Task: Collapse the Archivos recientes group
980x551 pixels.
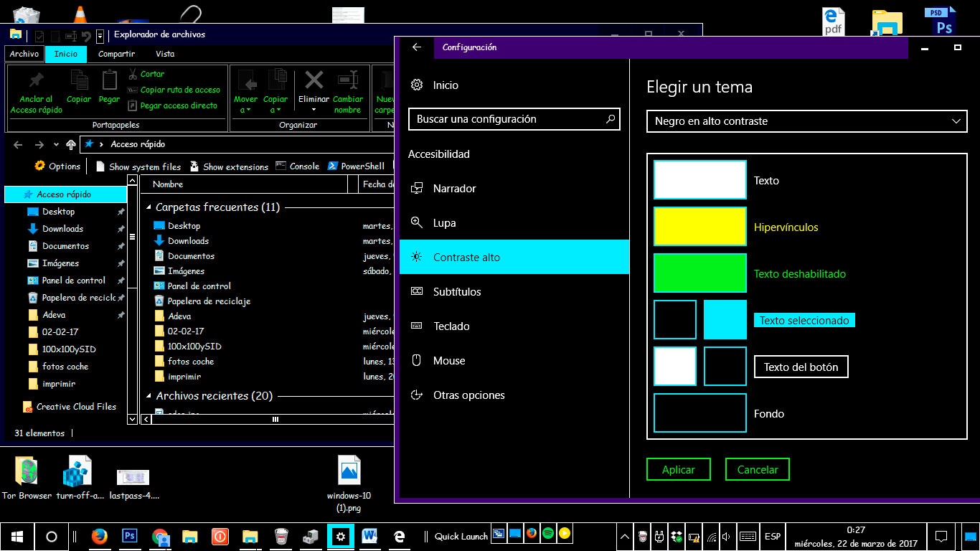Action: coord(149,396)
